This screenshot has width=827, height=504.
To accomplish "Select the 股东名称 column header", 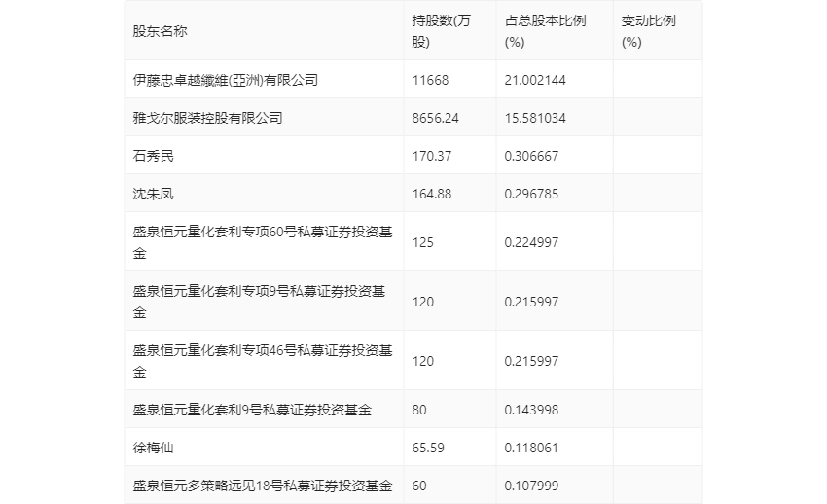I will coord(160,32).
